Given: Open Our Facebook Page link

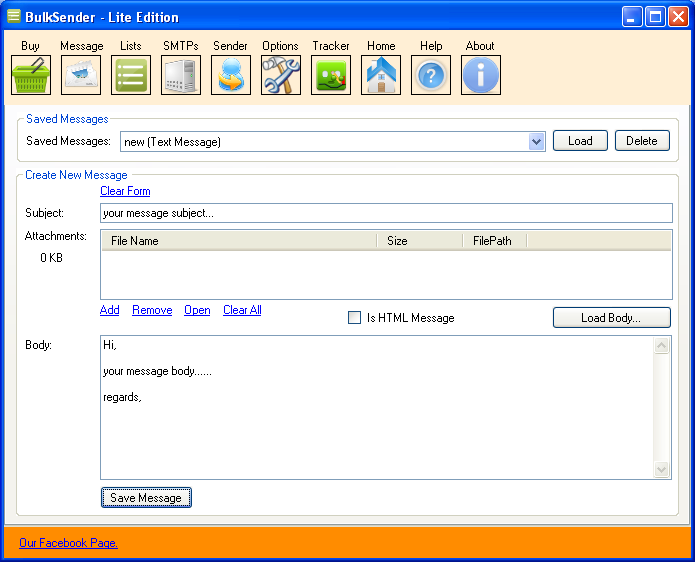Looking at the screenshot, I should 68,543.
